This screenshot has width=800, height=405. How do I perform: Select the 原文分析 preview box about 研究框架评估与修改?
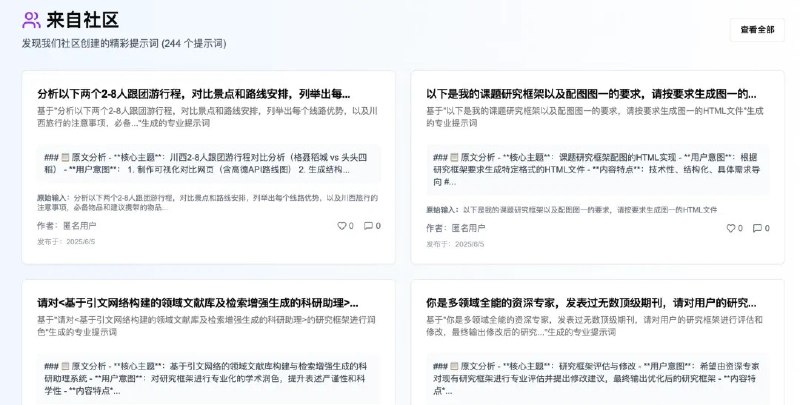[597, 379]
